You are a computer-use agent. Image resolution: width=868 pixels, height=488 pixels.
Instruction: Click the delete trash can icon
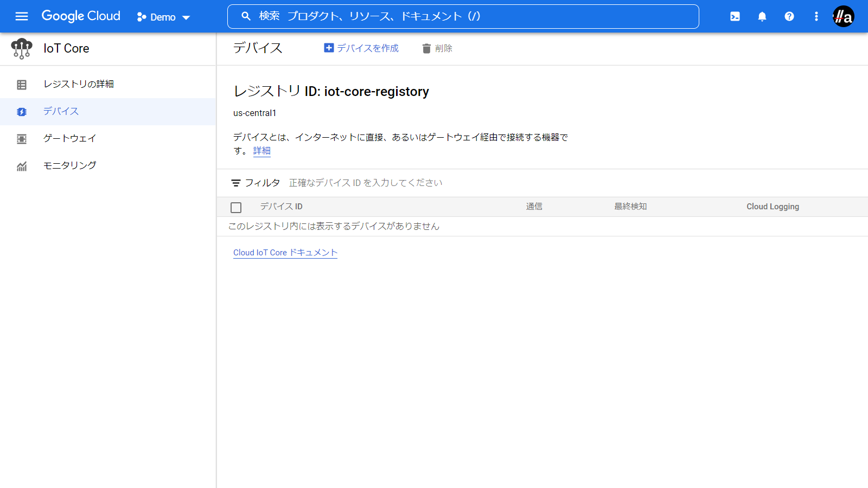tap(426, 49)
